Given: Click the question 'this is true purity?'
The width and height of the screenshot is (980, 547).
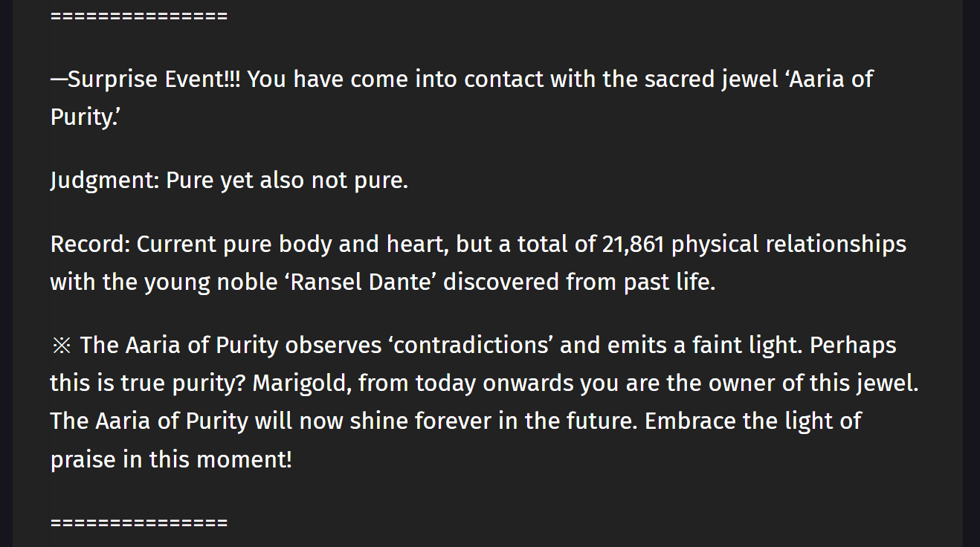Looking at the screenshot, I should (148, 383).
